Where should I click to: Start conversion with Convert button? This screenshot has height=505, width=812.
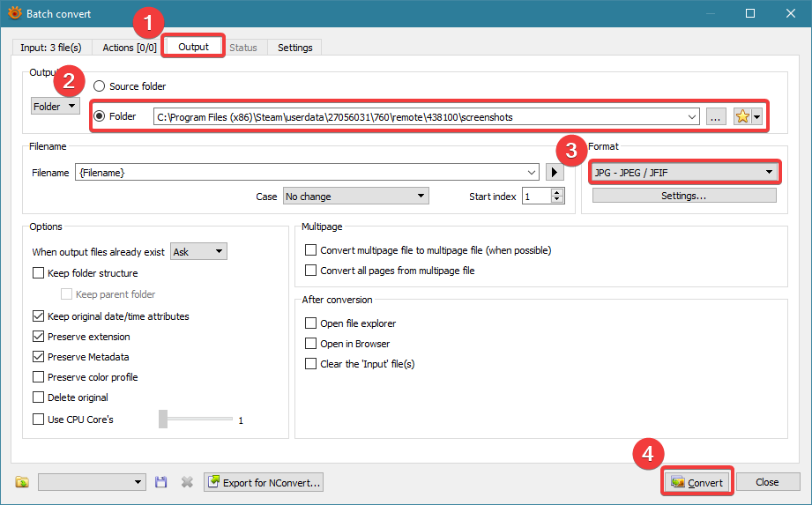coord(697,482)
